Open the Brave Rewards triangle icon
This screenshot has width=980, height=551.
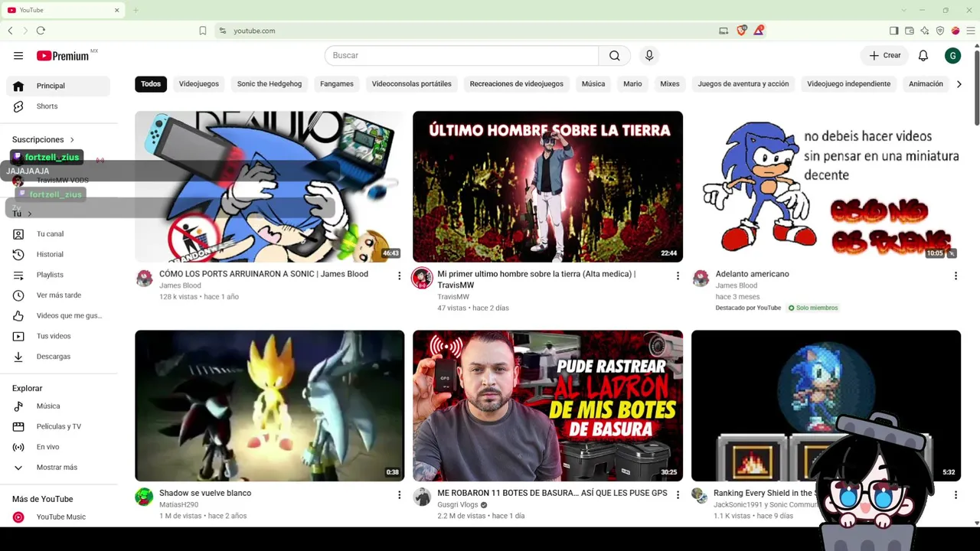[759, 31]
